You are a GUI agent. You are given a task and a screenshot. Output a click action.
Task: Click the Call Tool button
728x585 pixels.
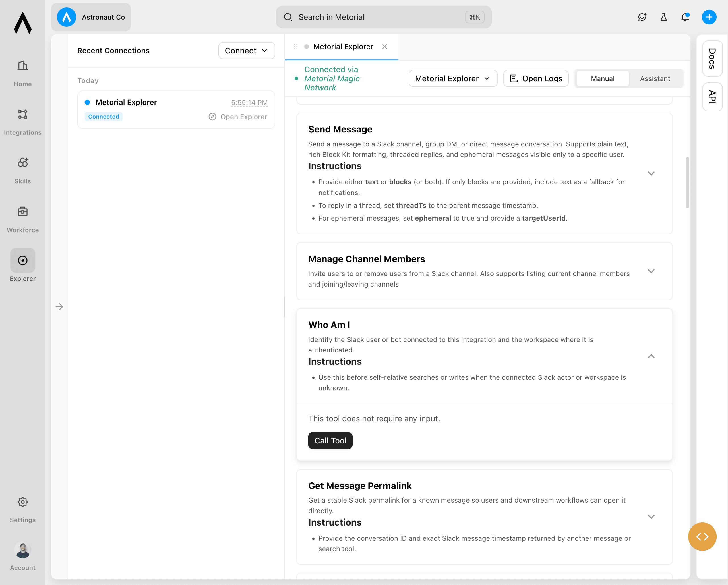point(330,441)
